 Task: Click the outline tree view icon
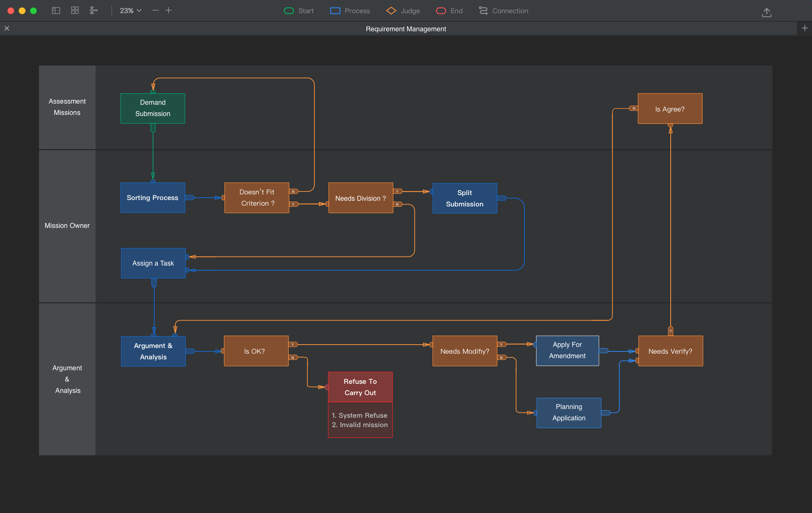[93, 11]
